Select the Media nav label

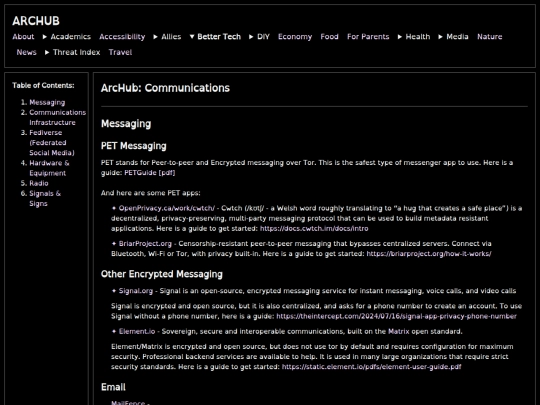(x=457, y=37)
